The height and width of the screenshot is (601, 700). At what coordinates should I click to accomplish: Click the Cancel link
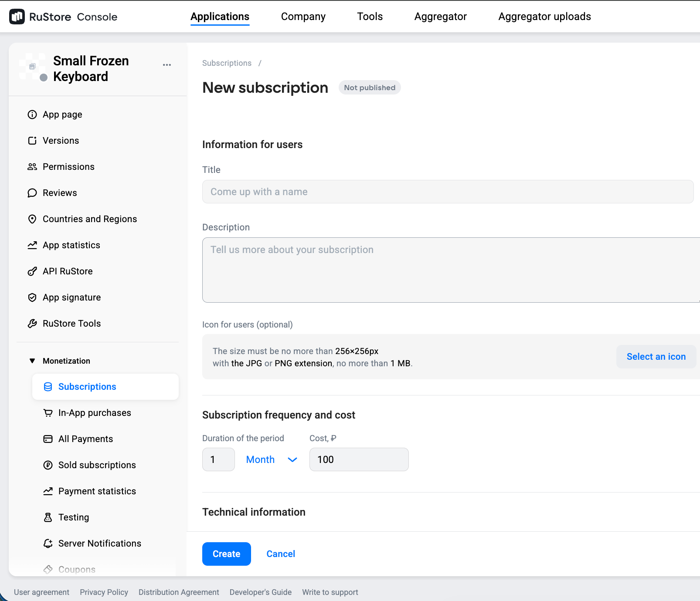pos(281,554)
